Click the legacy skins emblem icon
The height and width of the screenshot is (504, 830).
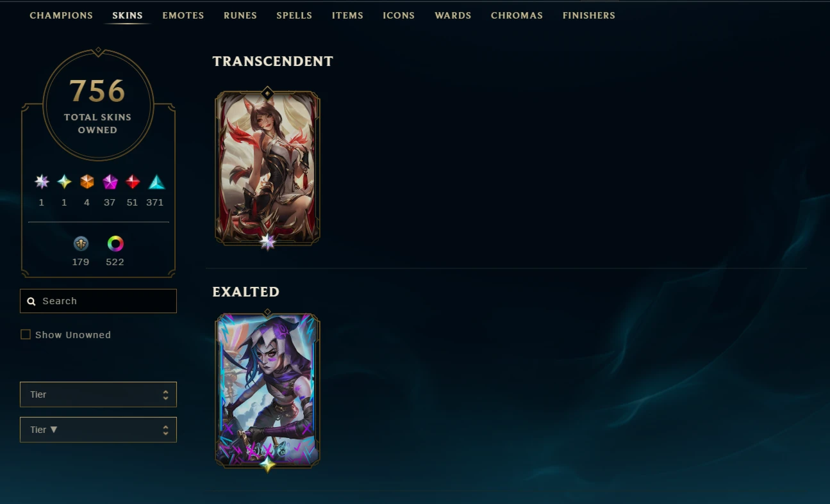[x=81, y=243]
